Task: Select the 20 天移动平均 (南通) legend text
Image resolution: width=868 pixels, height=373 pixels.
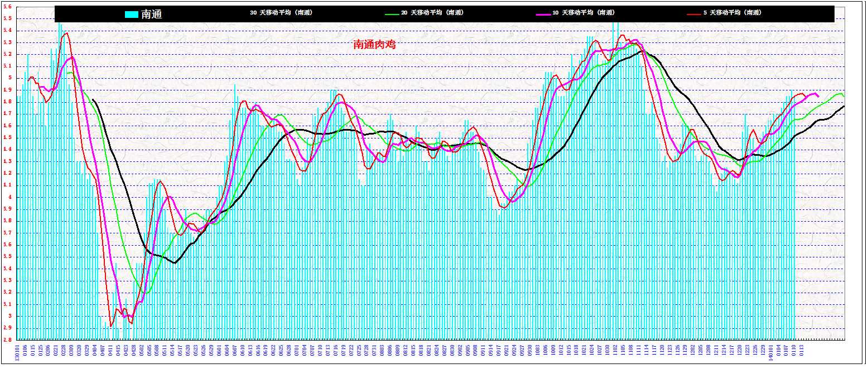Action: [x=432, y=12]
